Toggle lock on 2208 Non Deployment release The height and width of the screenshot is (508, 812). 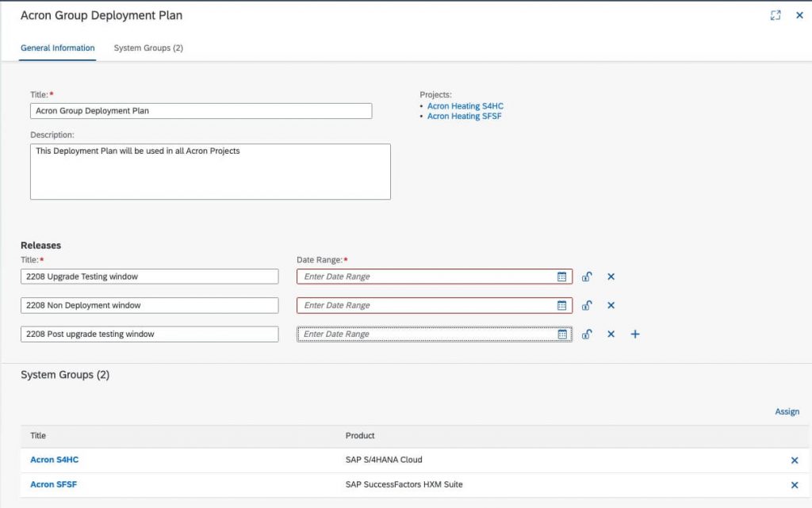pos(587,306)
